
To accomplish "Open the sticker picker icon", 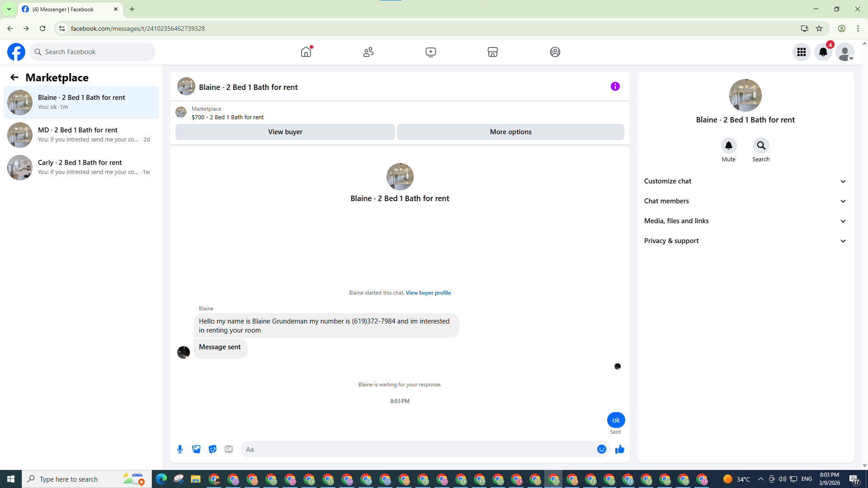I will [212, 449].
